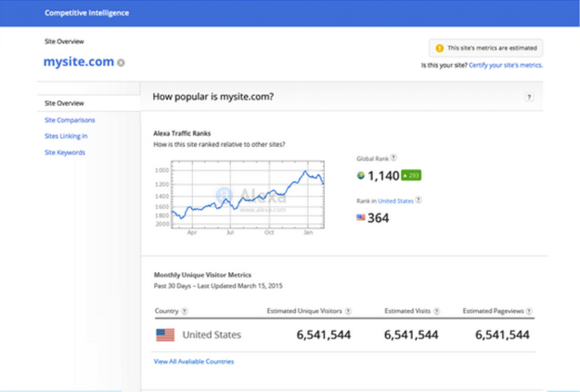580x392 pixels.
Task: Open Site Keywords from the sidebar
Action: coord(65,152)
